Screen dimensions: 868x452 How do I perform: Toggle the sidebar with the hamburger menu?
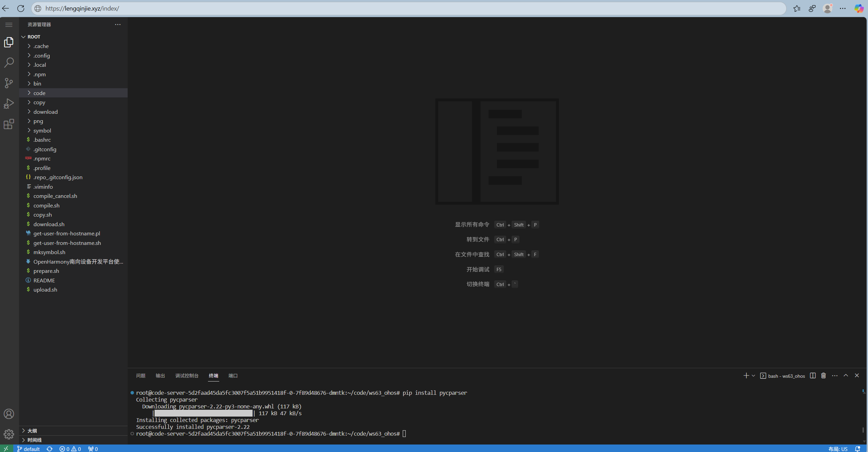(x=9, y=25)
